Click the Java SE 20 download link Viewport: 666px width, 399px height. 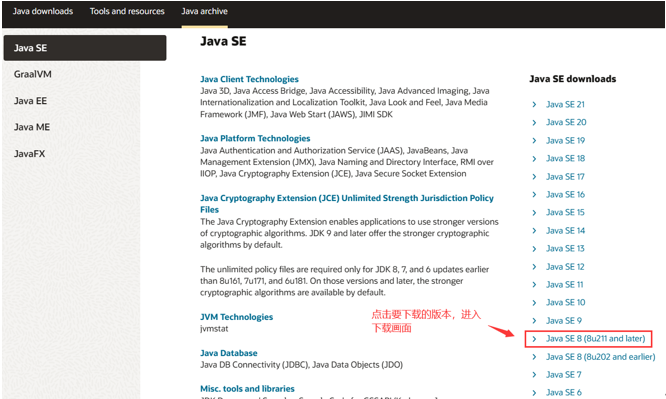click(x=566, y=122)
